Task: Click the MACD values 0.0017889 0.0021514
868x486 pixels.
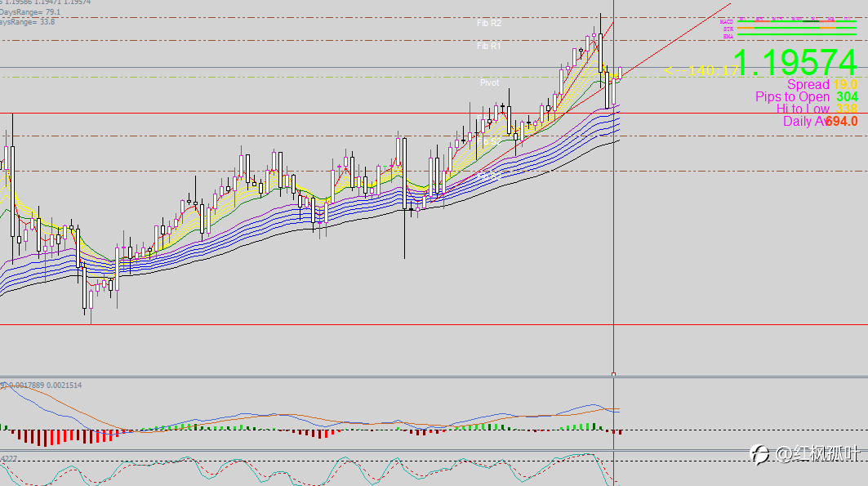Action: coord(44,386)
